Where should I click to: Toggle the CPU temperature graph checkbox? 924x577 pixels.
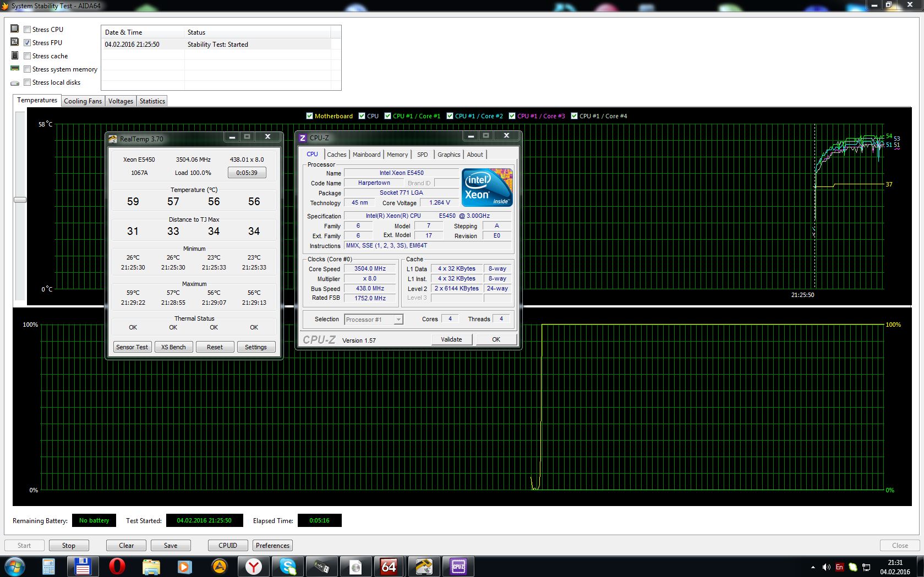(362, 116)
